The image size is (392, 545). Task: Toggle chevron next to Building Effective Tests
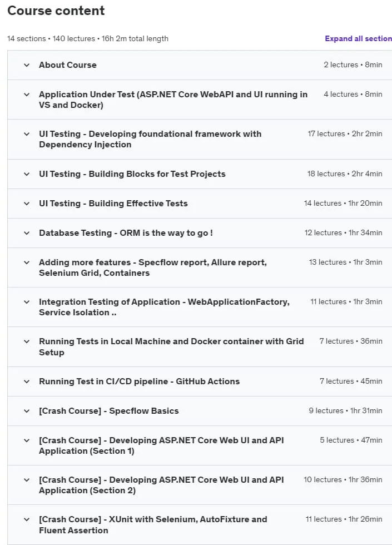pos(27,204)
